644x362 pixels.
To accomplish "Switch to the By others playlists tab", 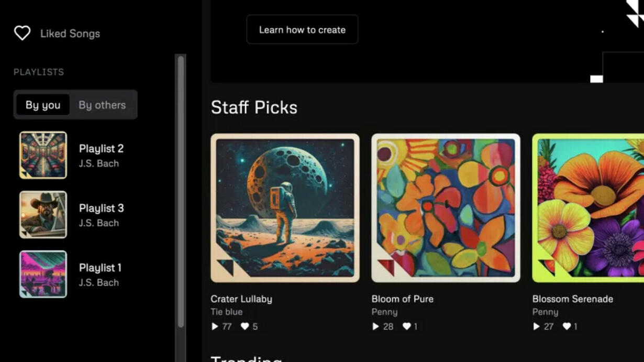I will coord(102,105).
